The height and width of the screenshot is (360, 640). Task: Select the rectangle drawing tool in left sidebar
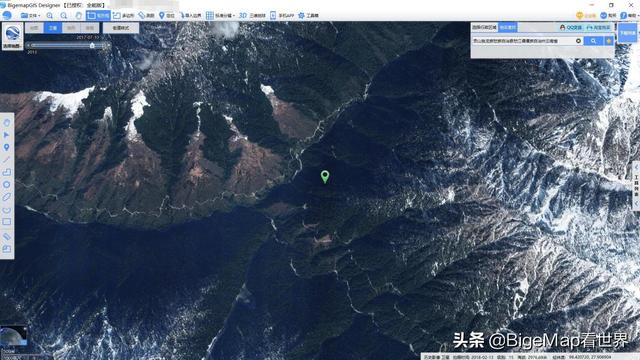click(x=7, y=222)
